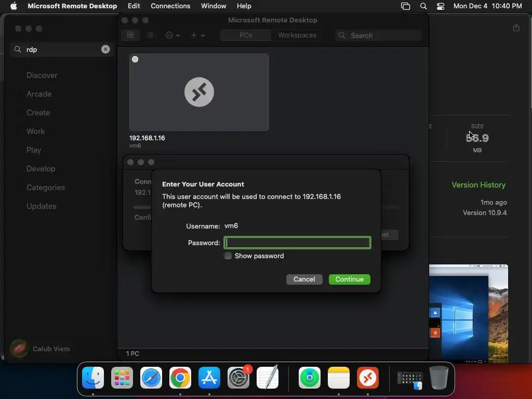The height and width of the screenshot is (399, 532).
Task: Click the 192.168.1.16 PC name label
Action: pyautogui.click(x=147, y=138)
